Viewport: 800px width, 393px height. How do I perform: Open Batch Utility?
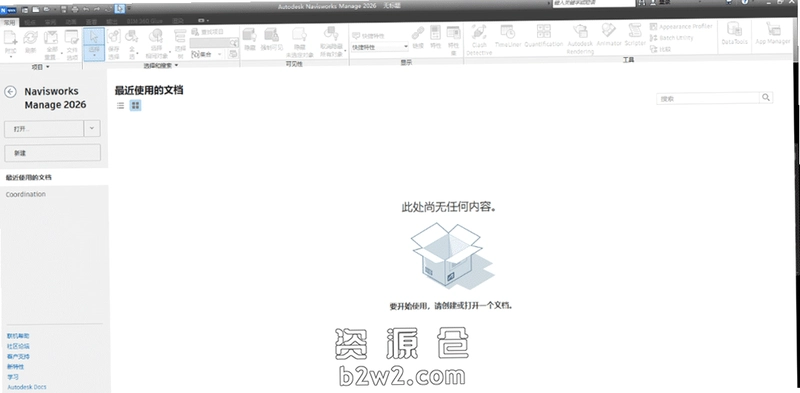click(x=672, y=38)
